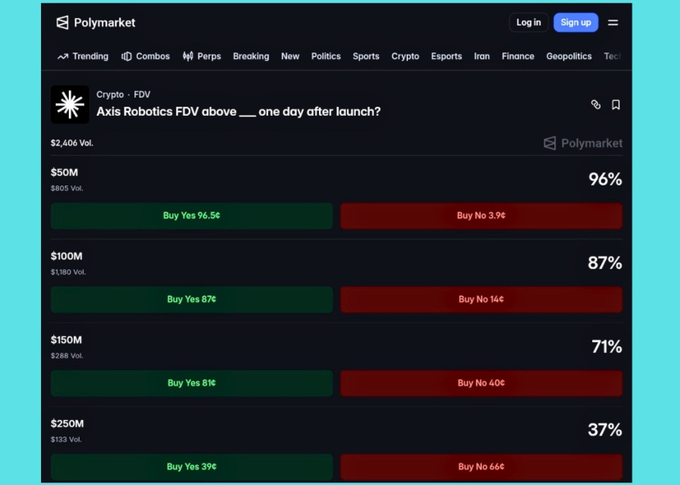This screenshot has height=485, width=680.
Task: Switch to the Breaking tab
Action: 251,56
